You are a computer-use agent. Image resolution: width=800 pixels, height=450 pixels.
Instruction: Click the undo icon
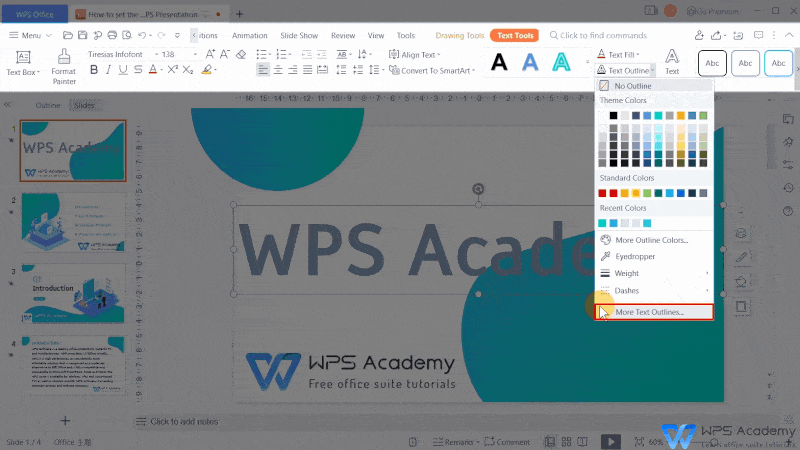[x=142, y=35]
